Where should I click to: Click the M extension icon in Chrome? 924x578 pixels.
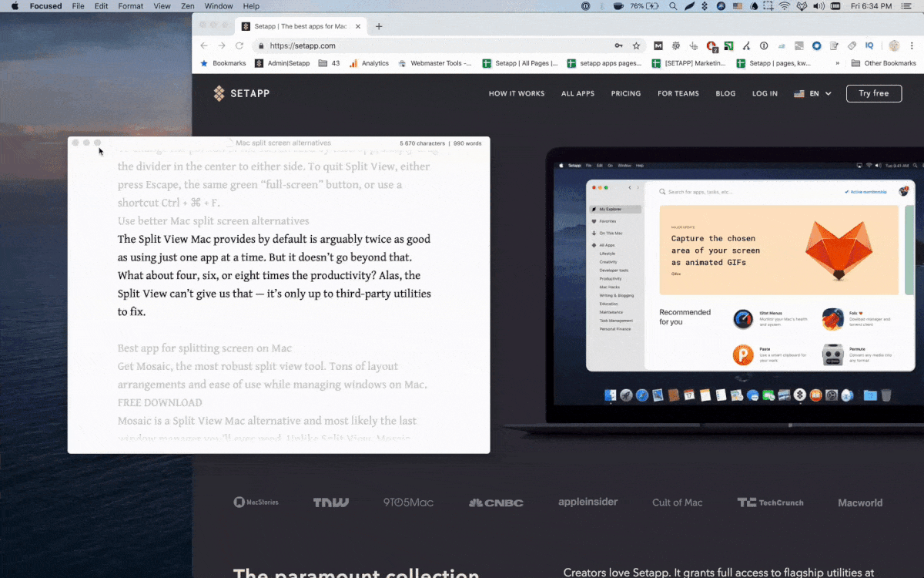tap(658, 45)
